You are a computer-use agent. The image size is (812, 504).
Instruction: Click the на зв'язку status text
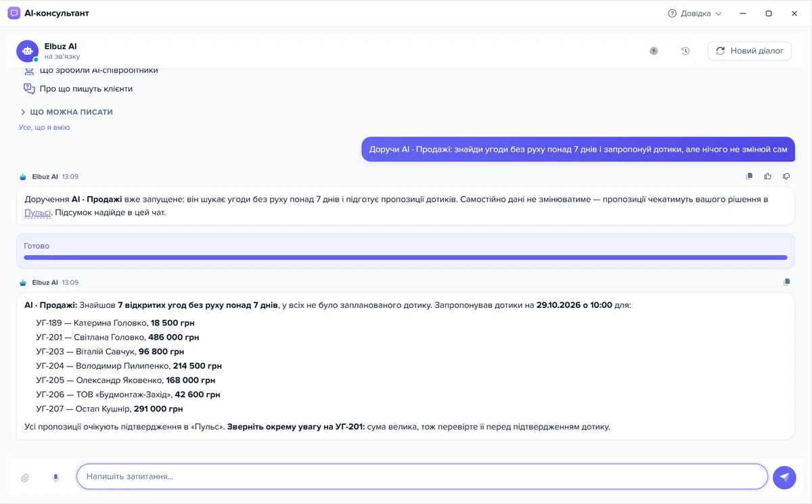[x=62, y=57]
